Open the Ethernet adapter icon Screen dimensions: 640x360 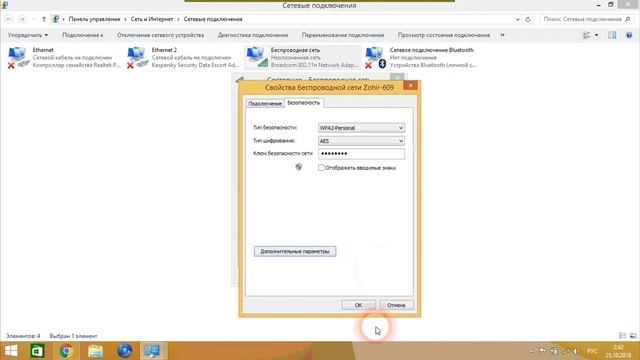[18, 58]
